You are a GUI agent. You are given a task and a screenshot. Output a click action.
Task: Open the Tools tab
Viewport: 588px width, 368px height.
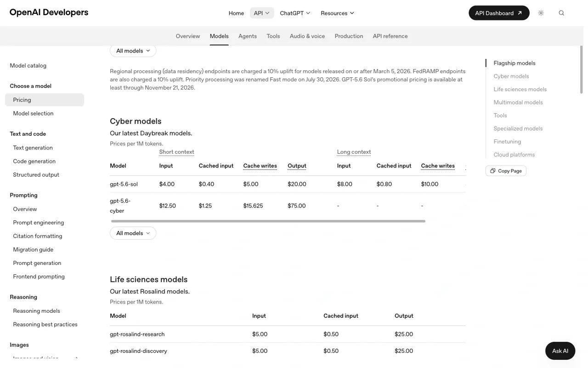(x=273, y=36)
